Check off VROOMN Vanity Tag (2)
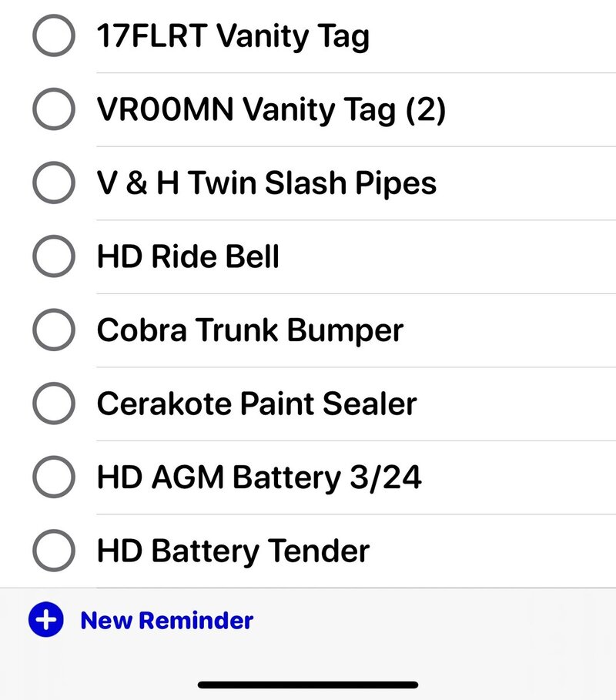The width and height of the screenshot is (616, 700). [x=54, y=109]
